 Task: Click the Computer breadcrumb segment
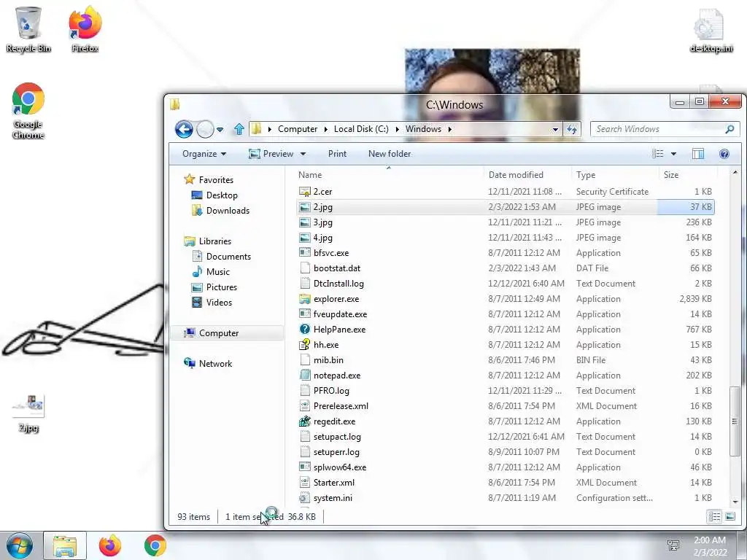click(x=298, y=129)
